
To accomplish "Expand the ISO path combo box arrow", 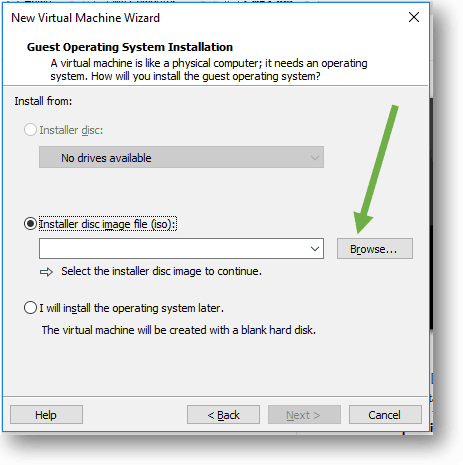I will coord(315,249).
